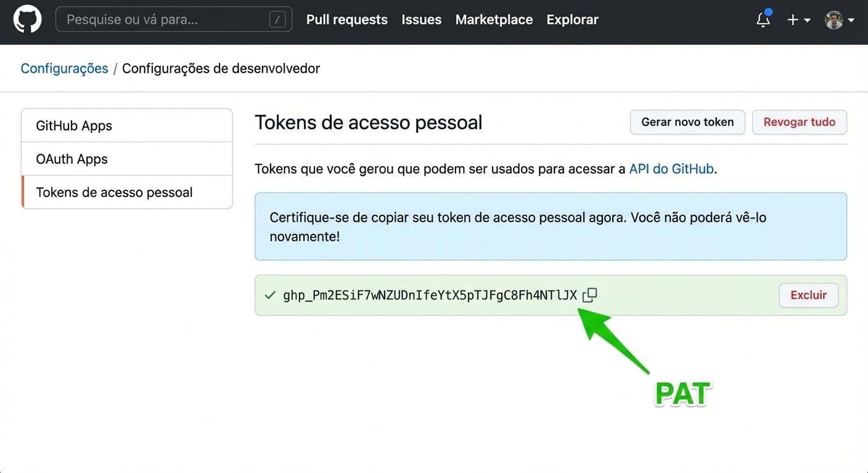Open the notifications bell
Viewport: 868px width, 473px height.
(x=763, y=19)
